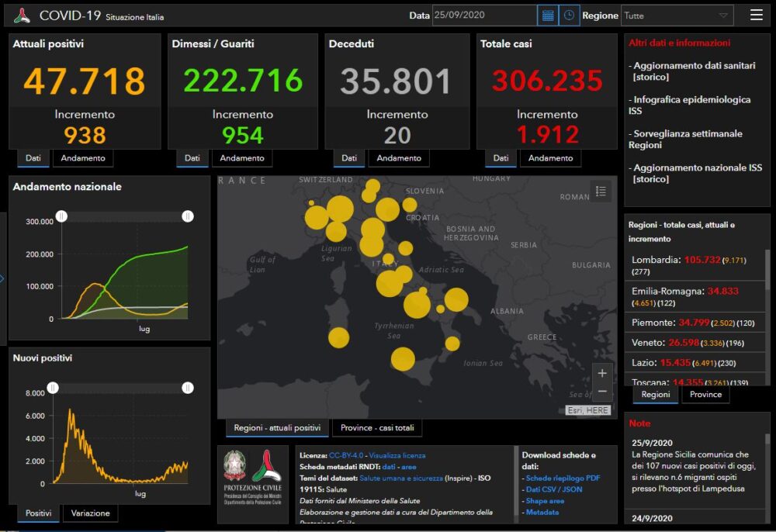This screenshot has height=532, width=776.
Task: Switch to Variazione tab under Nuovi positivi
Action: [90, 513]
